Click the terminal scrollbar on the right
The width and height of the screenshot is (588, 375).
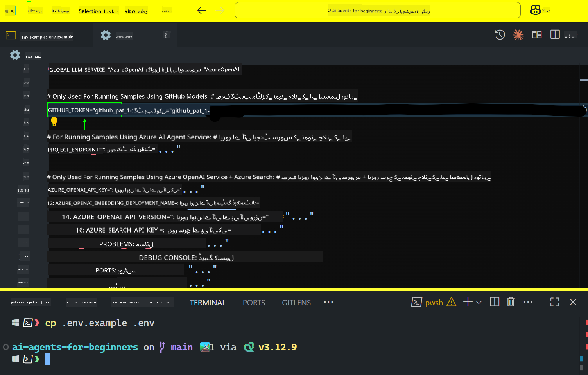tap(584, 344)
